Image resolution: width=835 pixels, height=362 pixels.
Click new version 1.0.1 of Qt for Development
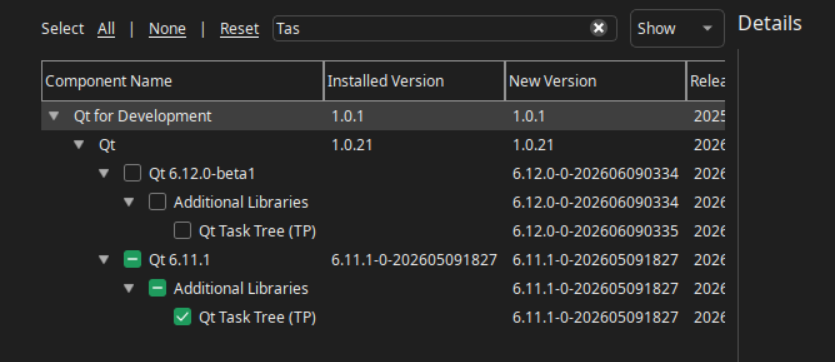click(x=528, y=116)
